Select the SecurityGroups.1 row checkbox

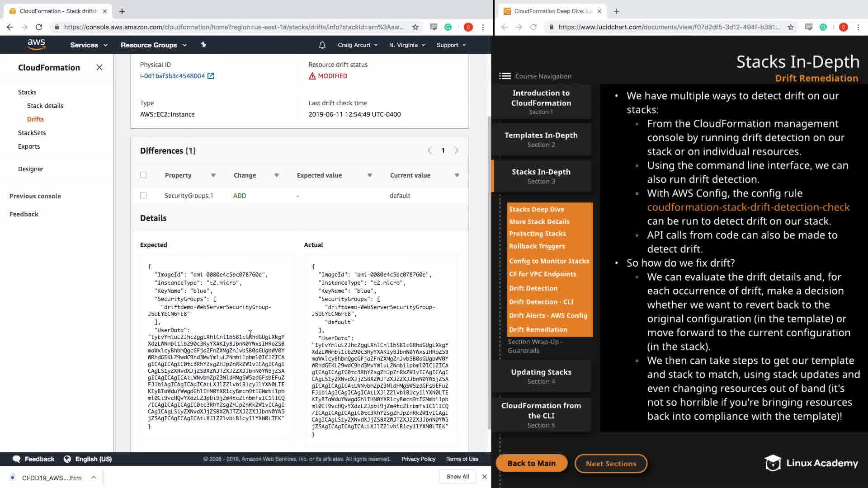pyautogui.click(x=143, y=195)
